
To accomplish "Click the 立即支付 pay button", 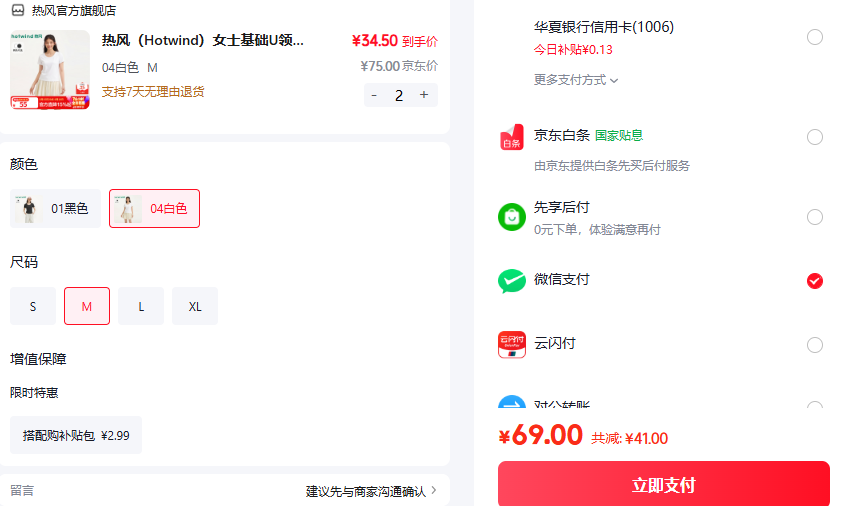I will point(664,484).
